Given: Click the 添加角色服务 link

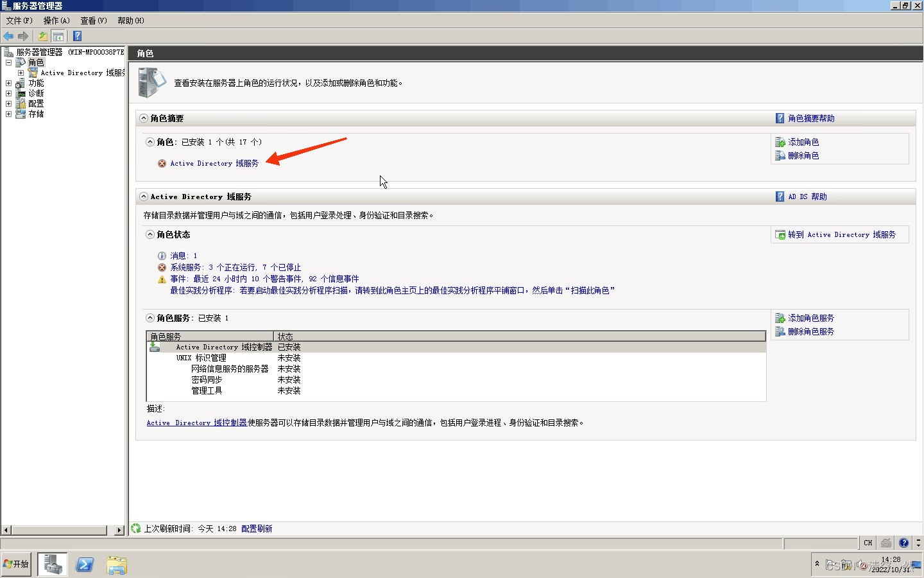Looking at the screenshot, I should tap(811, 318).
